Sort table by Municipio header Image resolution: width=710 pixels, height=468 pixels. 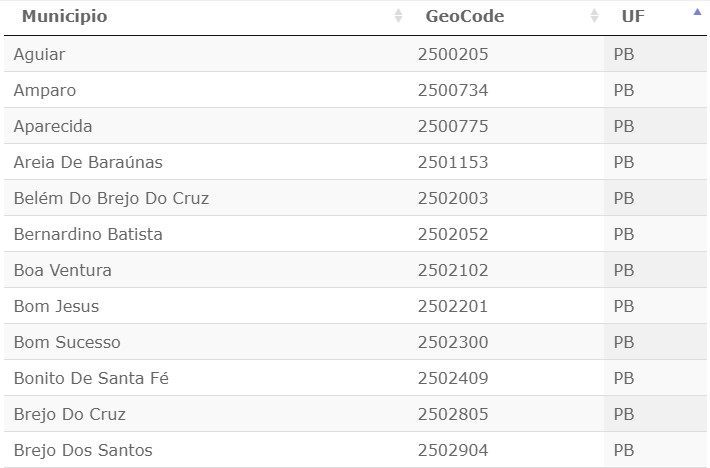[x=65, y=16]
